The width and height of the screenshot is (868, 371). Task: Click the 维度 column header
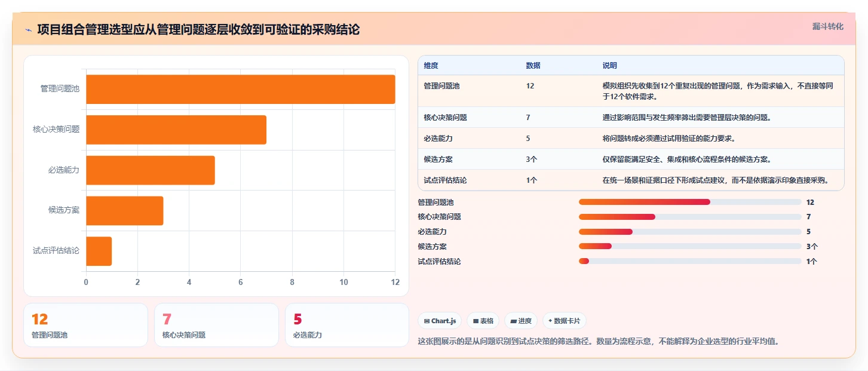431,66
